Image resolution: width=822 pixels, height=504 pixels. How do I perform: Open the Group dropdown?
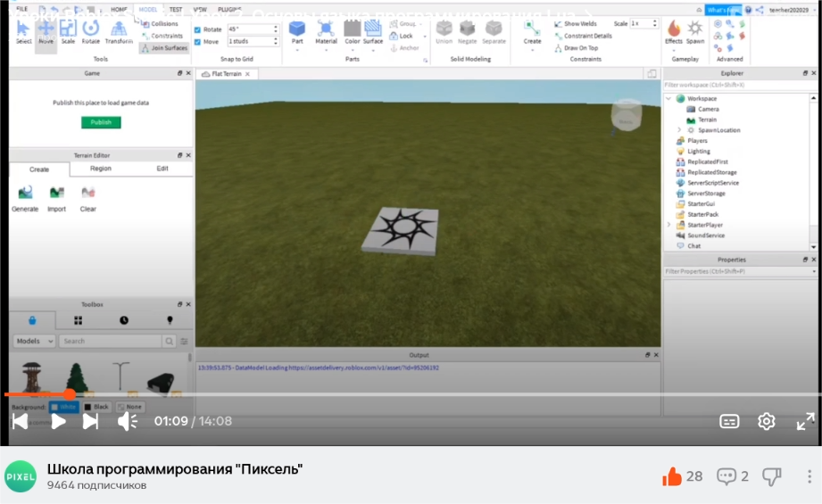(x=421, y=24)
